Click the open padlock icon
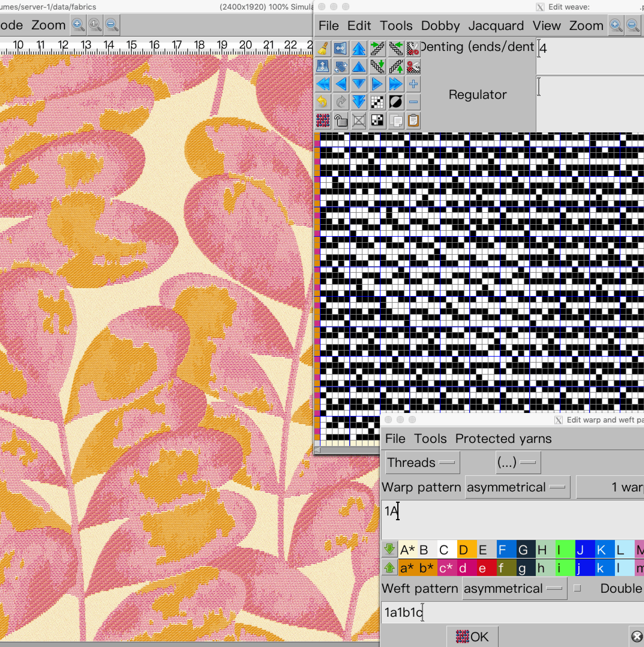The width and height of the screenshot is (644, 647). 341,120
